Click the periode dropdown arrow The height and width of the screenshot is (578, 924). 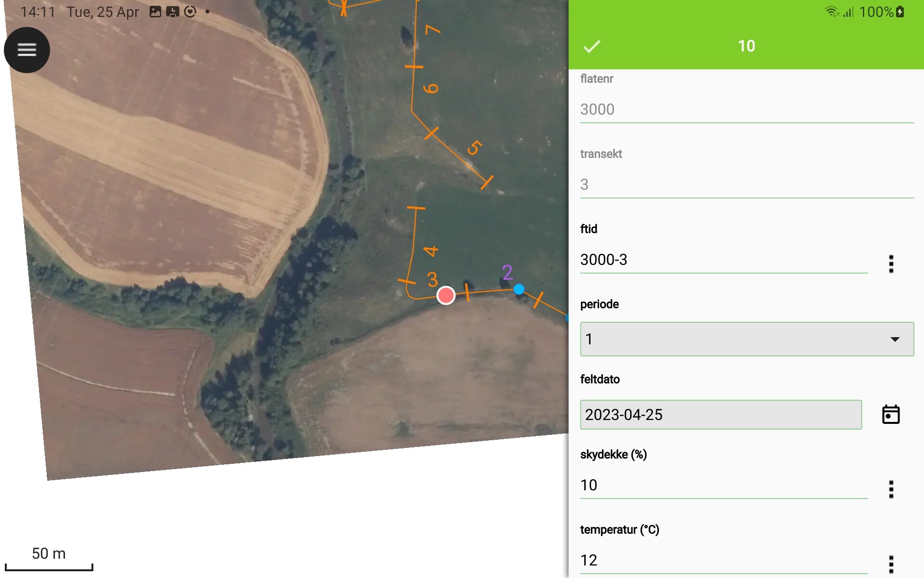(x=895, y=339)
